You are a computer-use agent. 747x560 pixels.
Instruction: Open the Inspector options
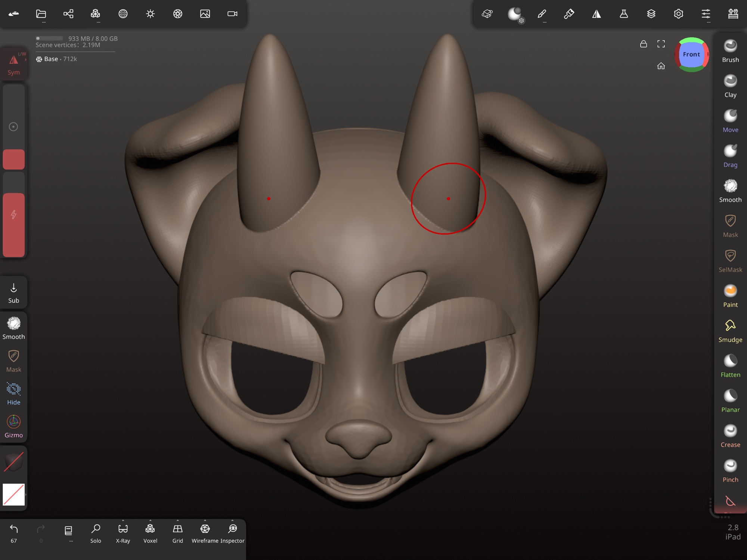pos(232,533)
